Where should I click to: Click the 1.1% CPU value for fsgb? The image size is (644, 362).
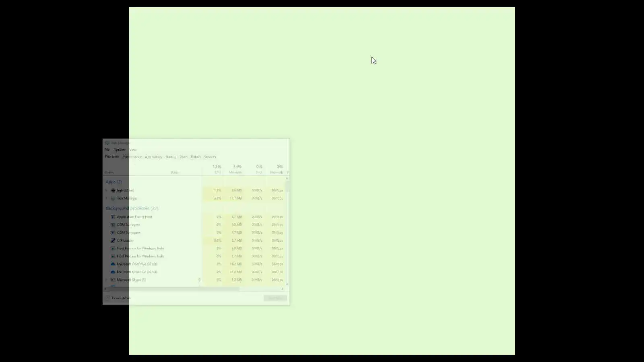tap(217, 190)
